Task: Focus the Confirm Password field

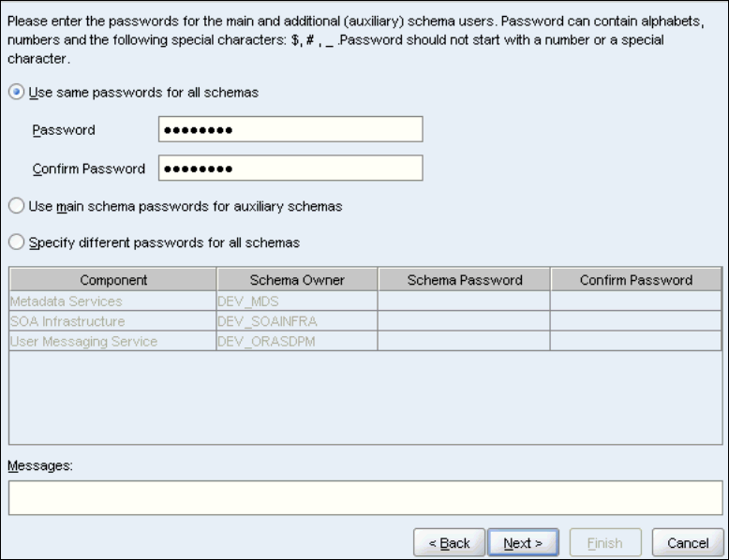Action: click(x=290, y=169)
